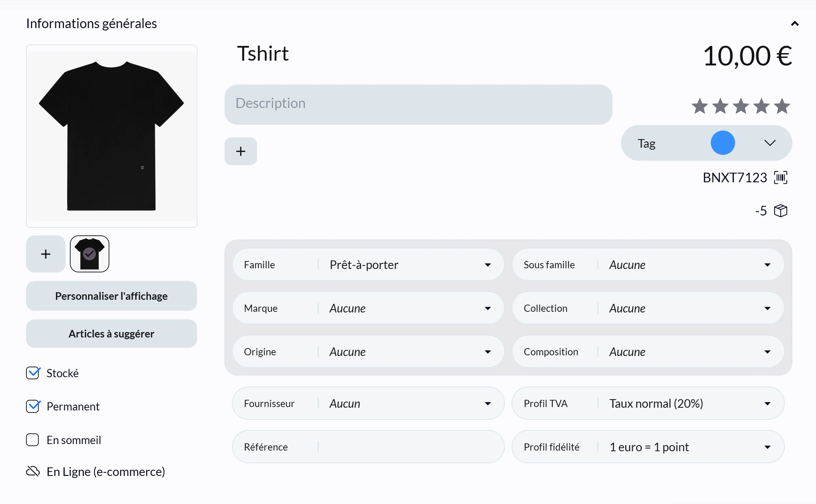Click the 10,00 € price
The image size is (816, 504).
pos(747,56)
